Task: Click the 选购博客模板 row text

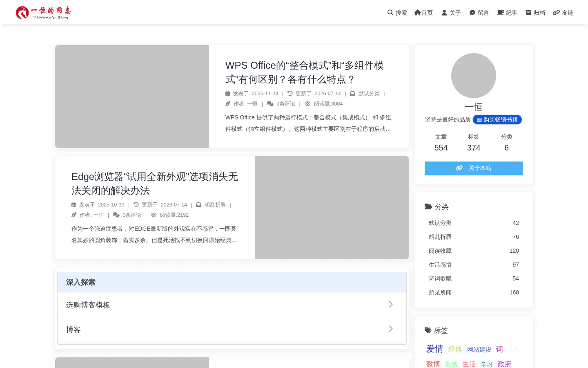Action: tap(88, 305)
